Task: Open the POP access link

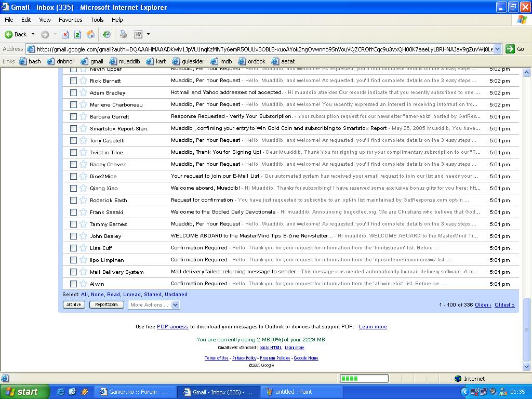Action: tap(172, 326)
